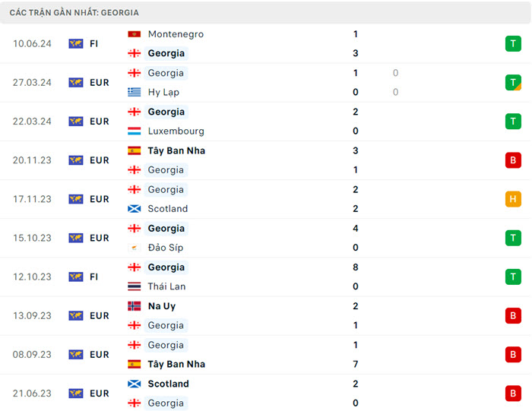Click the EUR label on 22.03.24 row
Viewport: 532px width, 411px height.
[100, 122]
